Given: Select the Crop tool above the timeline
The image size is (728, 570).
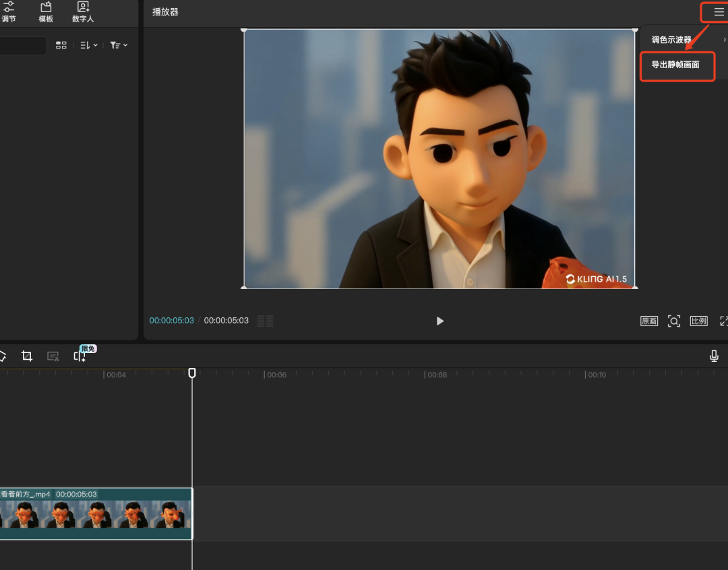Looking at the screenshot, I should [x=26, y=356].
